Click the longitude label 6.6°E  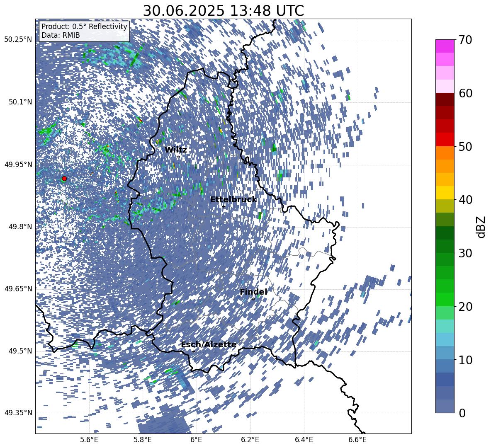coord(357,440)
